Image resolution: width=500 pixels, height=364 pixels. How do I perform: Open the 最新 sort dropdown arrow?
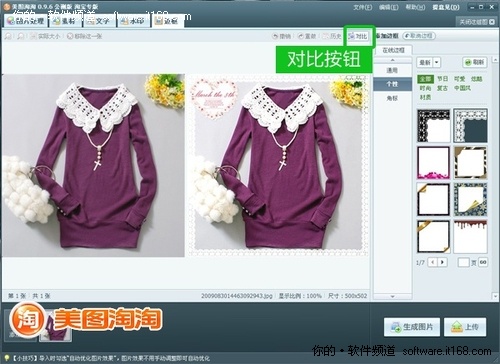(x=437, y=62)
